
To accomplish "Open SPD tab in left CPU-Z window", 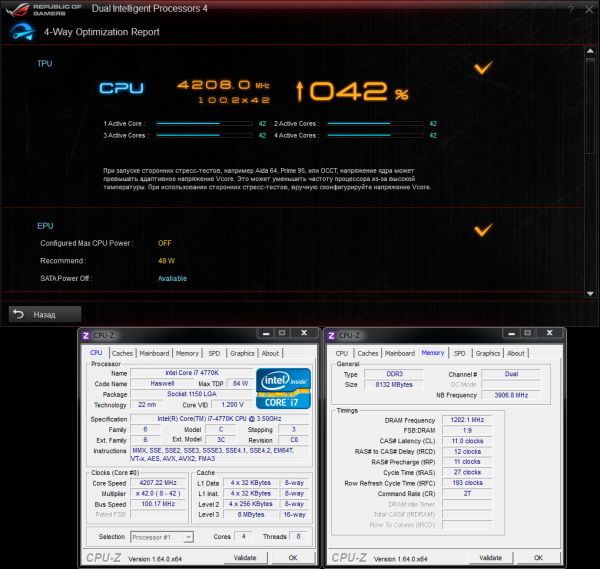I will point(214,353).
